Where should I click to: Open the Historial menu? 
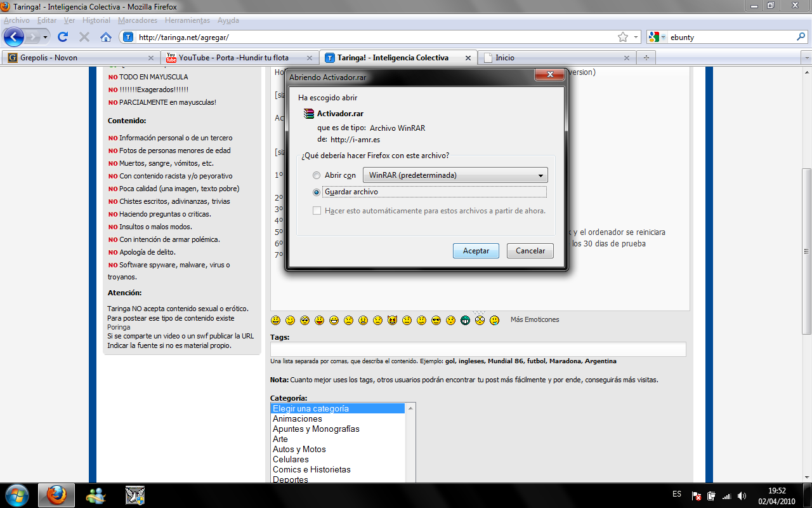(96, 20)
